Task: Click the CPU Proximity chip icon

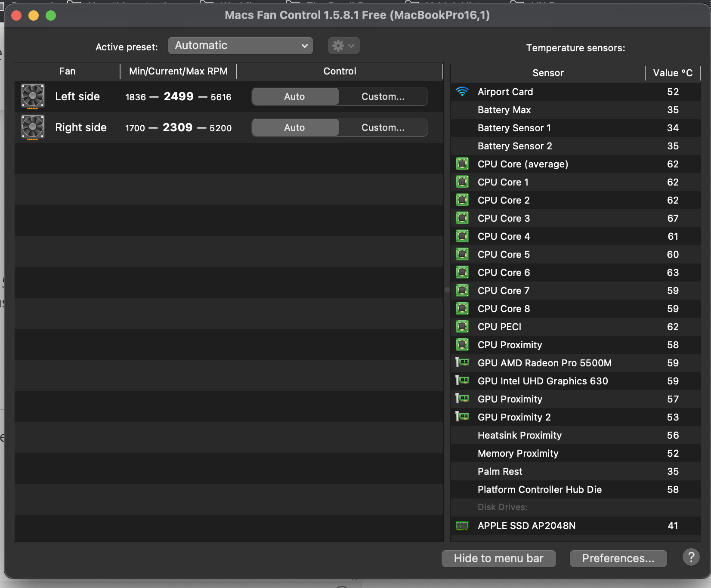Action: (x=462, y=345)
